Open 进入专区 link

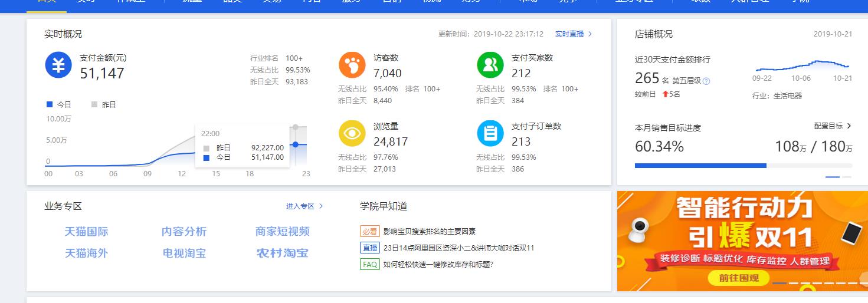[300, 206]
